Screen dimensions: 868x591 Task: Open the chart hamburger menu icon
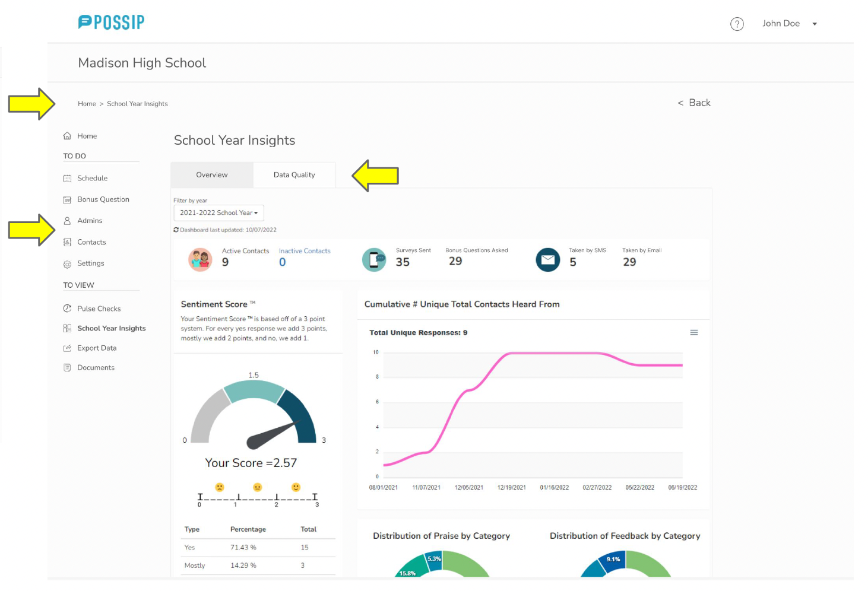coord(694,333)
